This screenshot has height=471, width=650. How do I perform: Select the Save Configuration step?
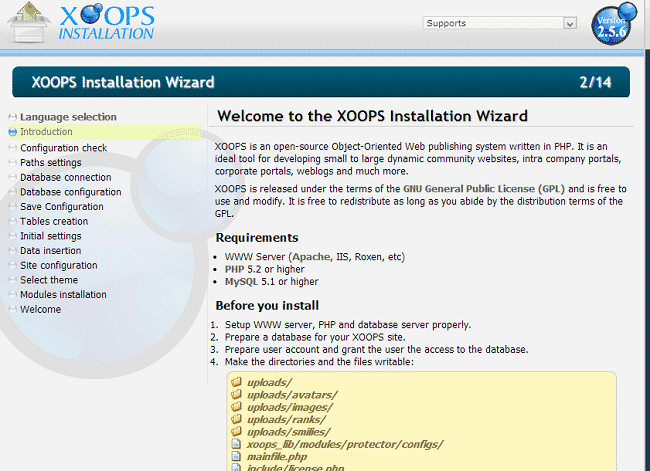tap(62, 207)
